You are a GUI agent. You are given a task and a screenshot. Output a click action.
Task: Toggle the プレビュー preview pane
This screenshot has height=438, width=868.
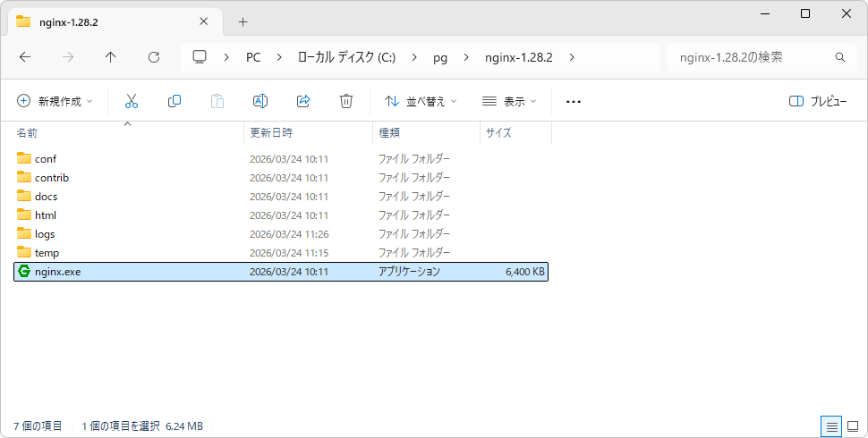pos(818,101)
